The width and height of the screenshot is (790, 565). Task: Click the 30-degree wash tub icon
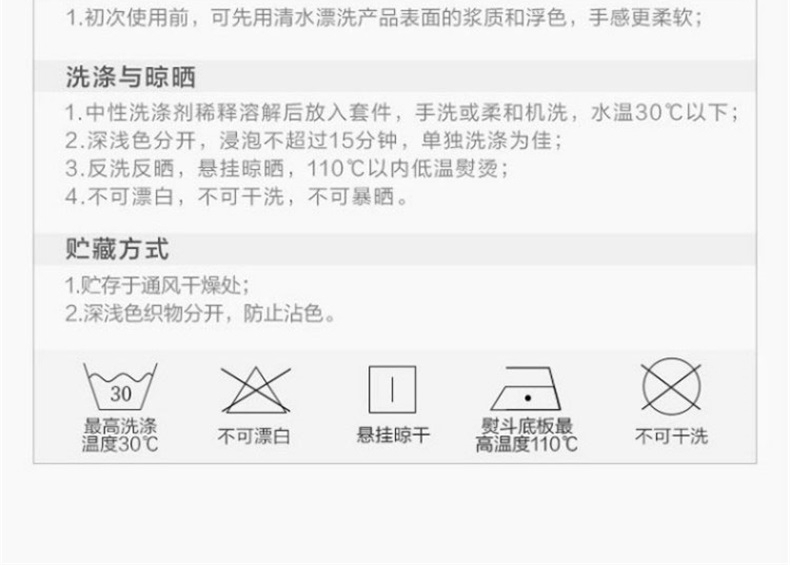(x=120, y=387)
